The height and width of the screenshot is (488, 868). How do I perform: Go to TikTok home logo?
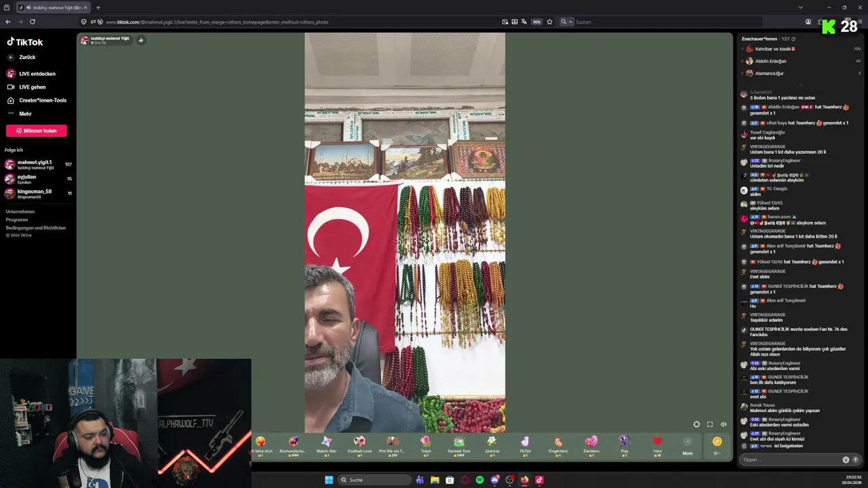coord(25,42)
